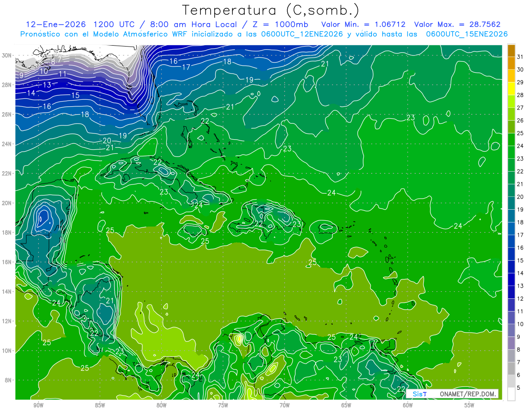Click the contour label '13' on the map
532x411 pixels.
47,85
